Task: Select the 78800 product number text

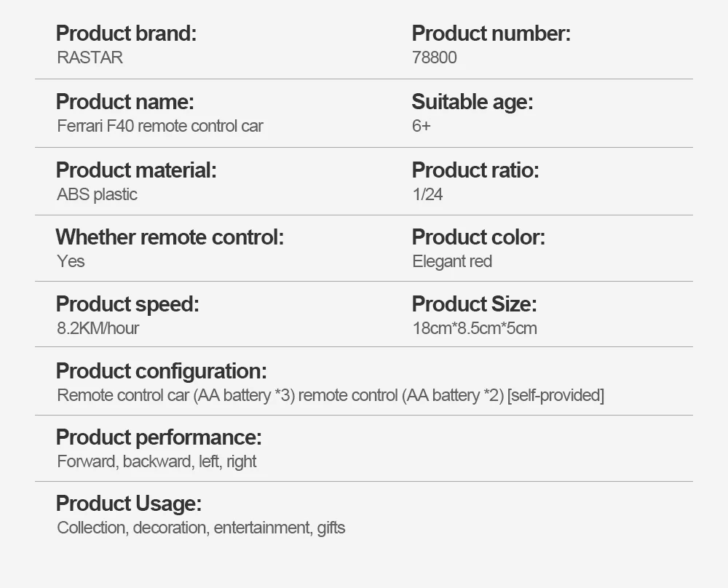Action: [x=435, y=57]
